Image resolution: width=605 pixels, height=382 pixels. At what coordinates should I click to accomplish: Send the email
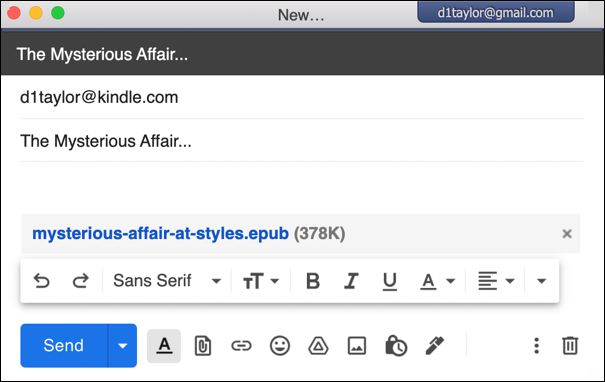64,345
